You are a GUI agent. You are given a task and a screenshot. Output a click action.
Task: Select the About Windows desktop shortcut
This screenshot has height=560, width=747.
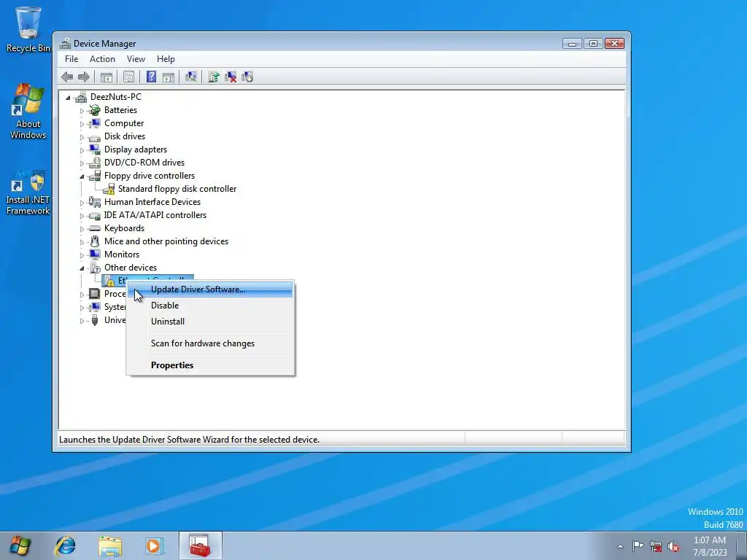pyautogui.click(x=28, y=111)
